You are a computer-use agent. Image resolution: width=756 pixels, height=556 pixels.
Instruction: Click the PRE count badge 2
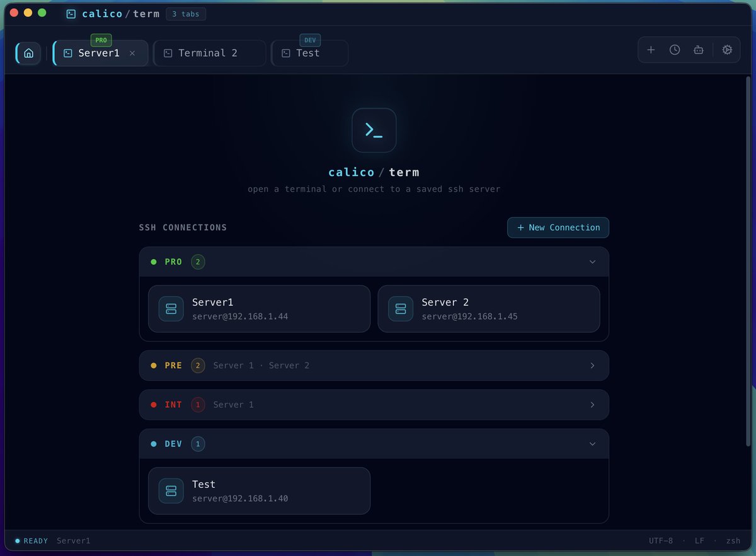tap(198, 366)
